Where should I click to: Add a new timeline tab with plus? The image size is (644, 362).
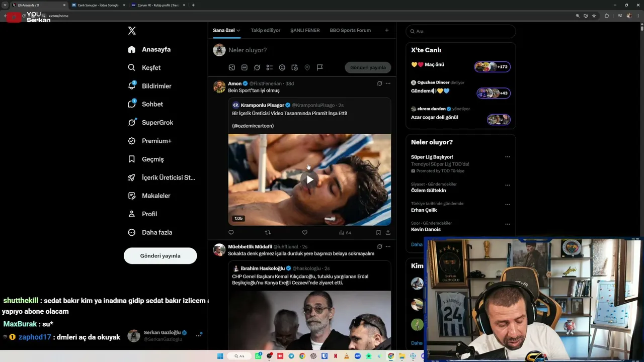pos(387,30)
